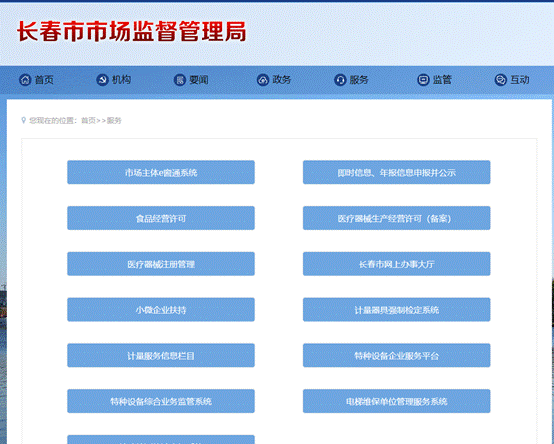The image size is (554, 444).
Task: Open the 监管 navigation menu text
Action: pos(442,80)
